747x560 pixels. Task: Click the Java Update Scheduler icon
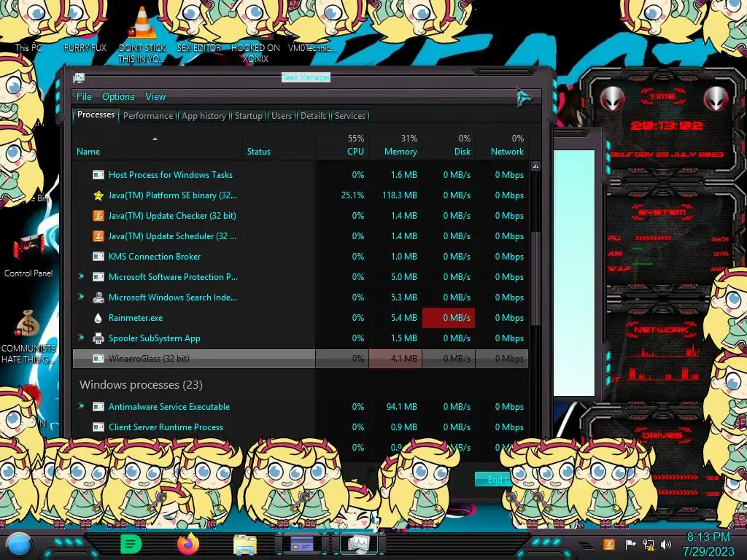(x=98, y=236)
